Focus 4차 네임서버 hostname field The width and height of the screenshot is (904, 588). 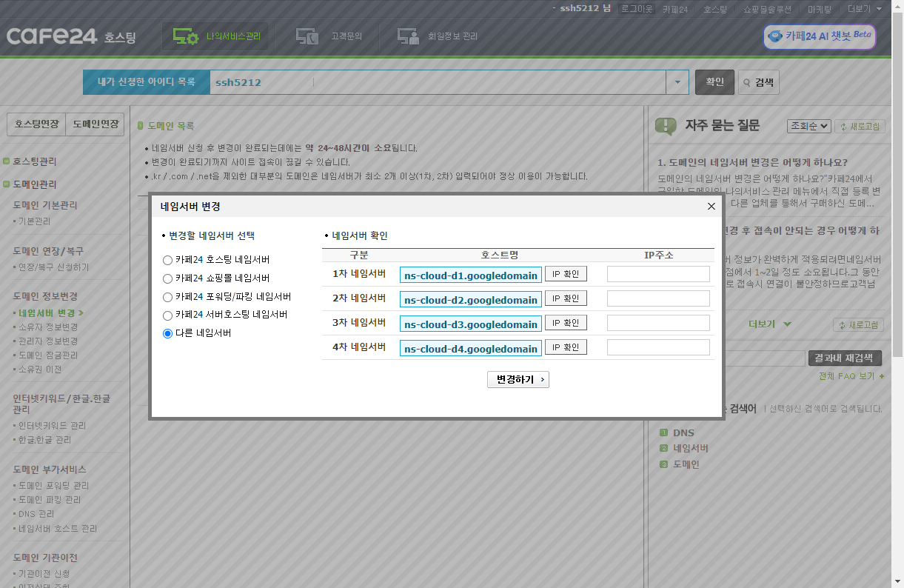471,348
